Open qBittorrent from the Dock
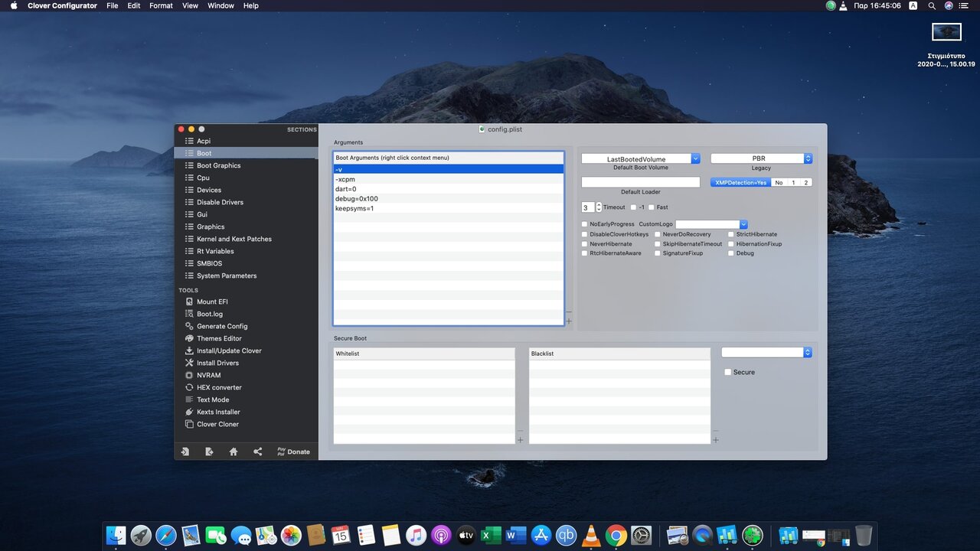The height and width of the screenshot is (551, 980). [x=566, y=535]
